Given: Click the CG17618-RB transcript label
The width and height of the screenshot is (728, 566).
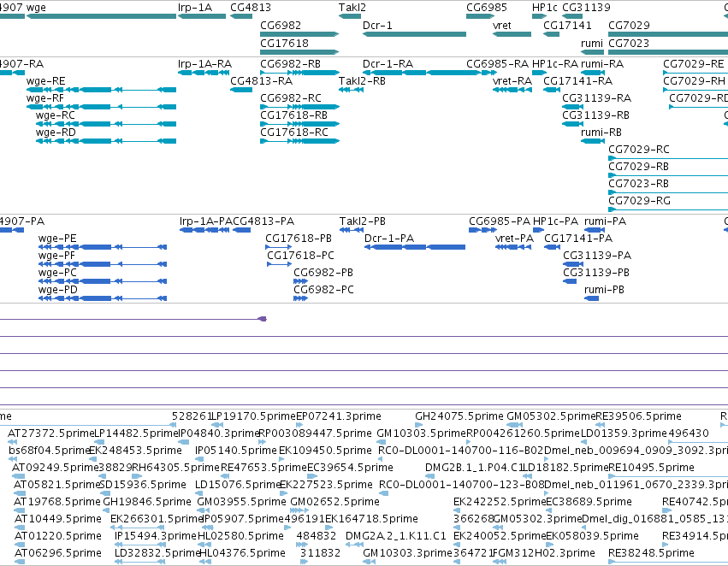Looking at the screenshot, I should point(293,115).
